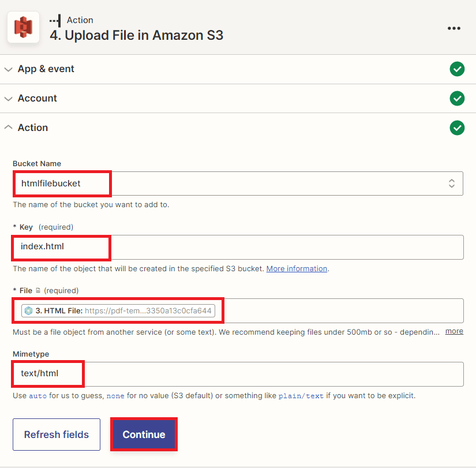Click the action step dots icon in header
Image resolution: width=476 pixels, height=468 pixels.
point(55,20)
